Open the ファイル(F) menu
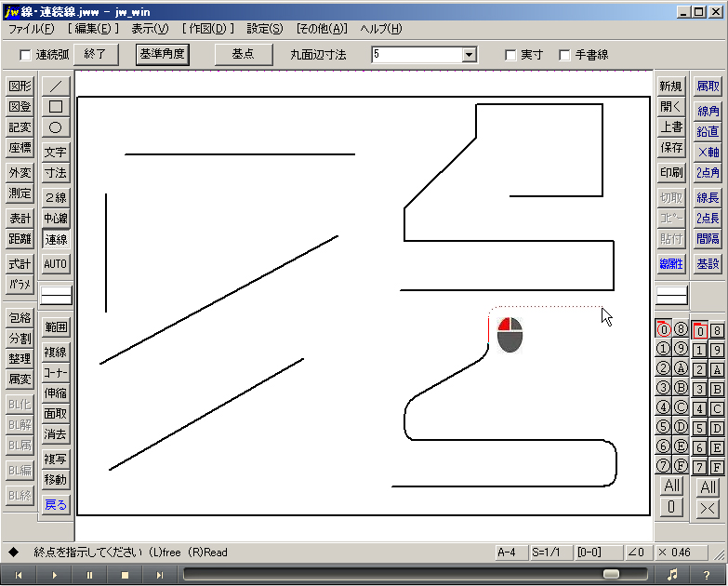Image resolution: width=728 pixels, height=586 pixels. (31, 29)
